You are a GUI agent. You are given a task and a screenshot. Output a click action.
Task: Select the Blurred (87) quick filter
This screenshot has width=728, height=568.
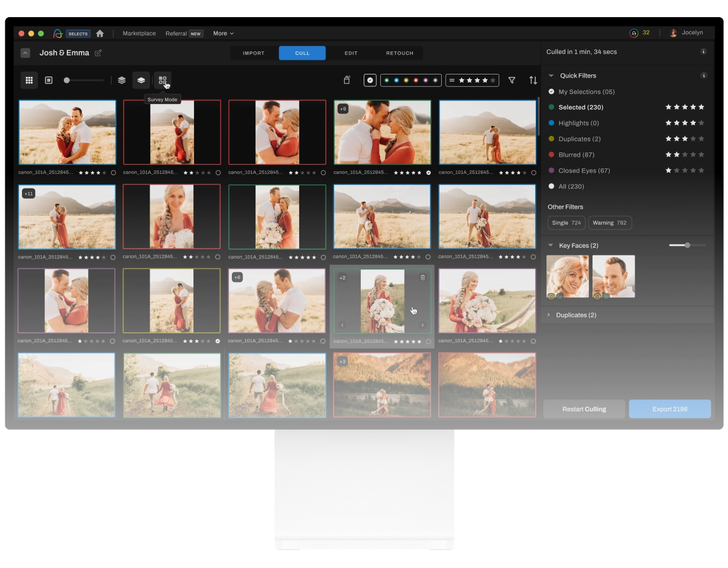(576, 155)
